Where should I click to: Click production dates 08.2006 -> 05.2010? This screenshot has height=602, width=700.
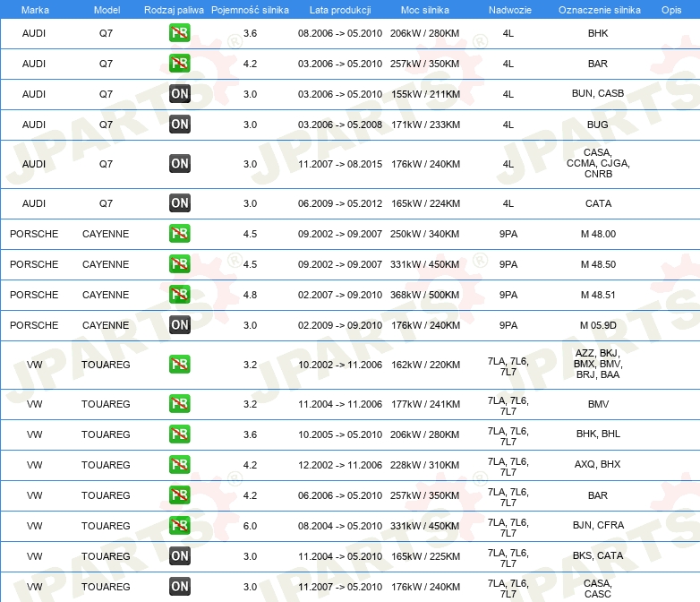coord(340,33)
